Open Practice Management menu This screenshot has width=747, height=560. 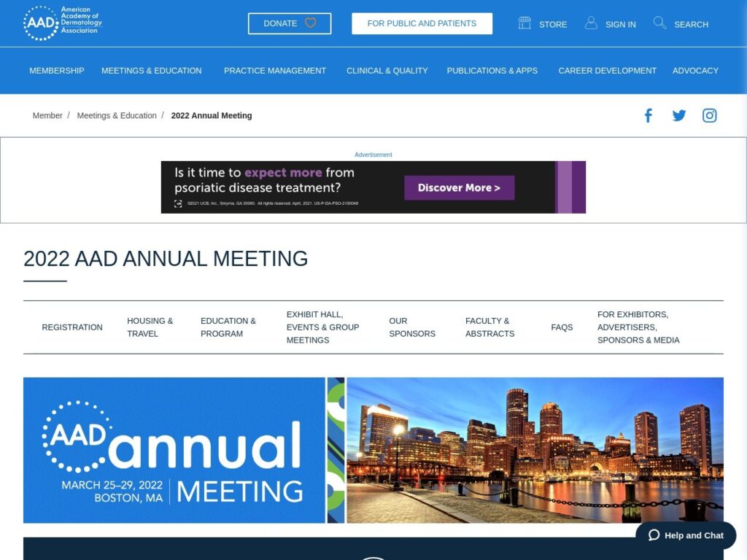coord(275,71)
